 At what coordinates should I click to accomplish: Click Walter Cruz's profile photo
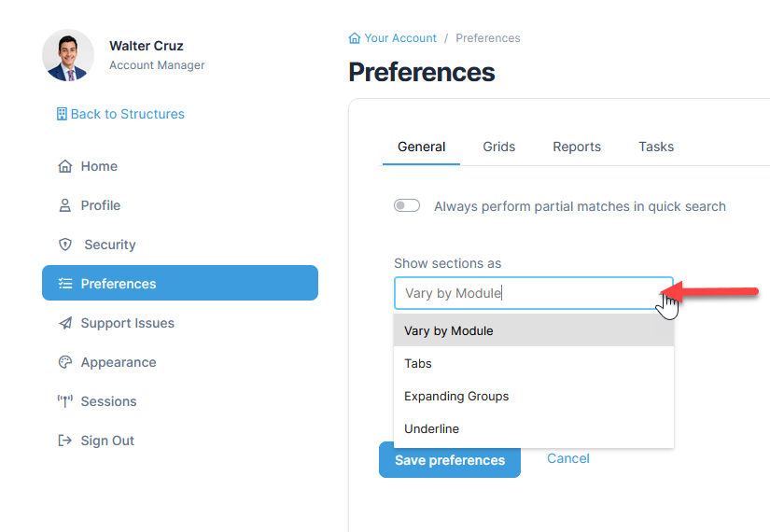(68, 55)
